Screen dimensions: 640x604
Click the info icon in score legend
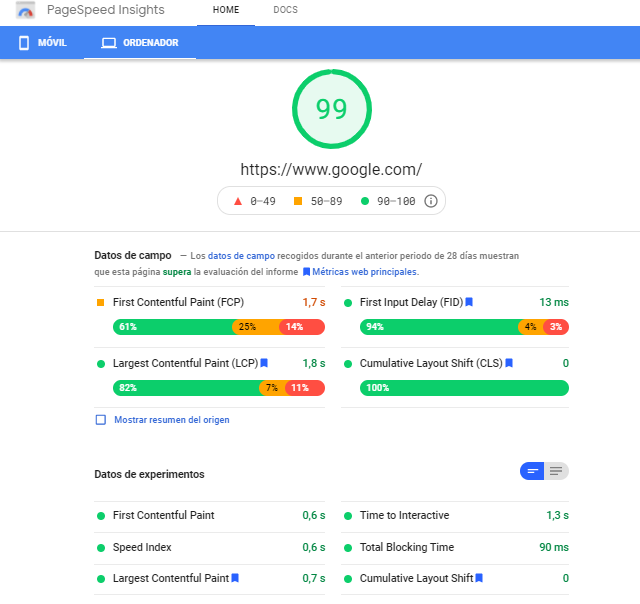(x=431, y=201)
